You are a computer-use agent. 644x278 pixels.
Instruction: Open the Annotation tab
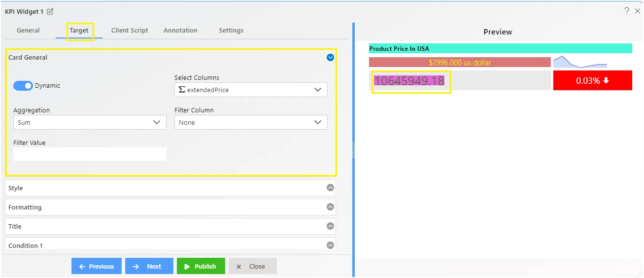(x=180, y=30)
